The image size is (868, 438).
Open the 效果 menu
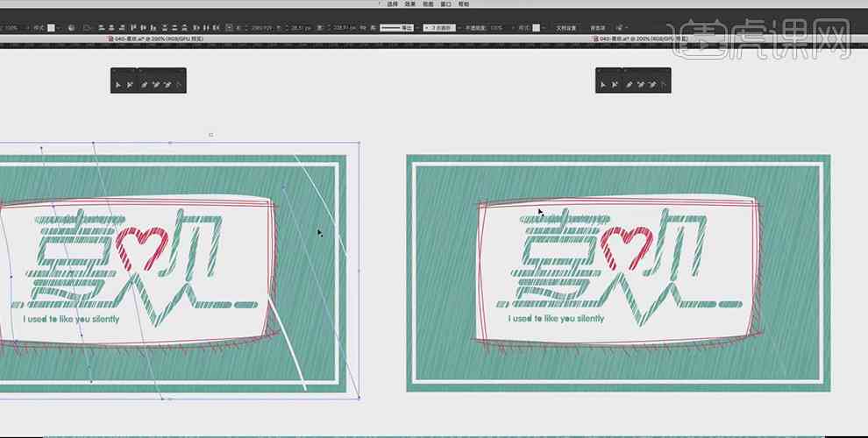pos(410,4)
